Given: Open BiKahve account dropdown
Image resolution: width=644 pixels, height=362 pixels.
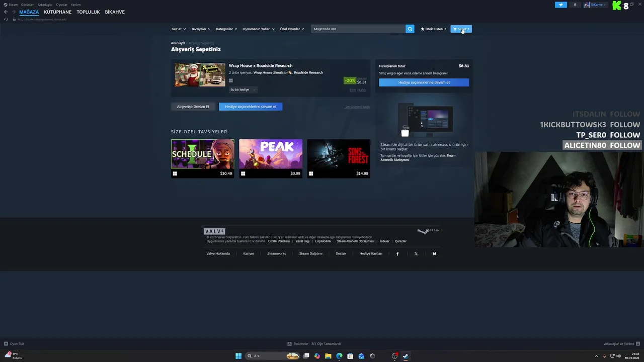Looking at the screenshot, I should [596, 5].
